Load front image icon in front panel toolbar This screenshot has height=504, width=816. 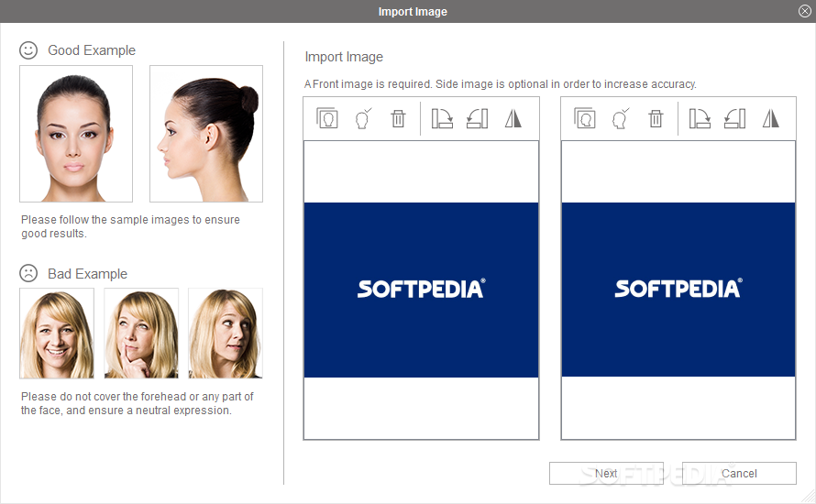click(x=326, y=118)
